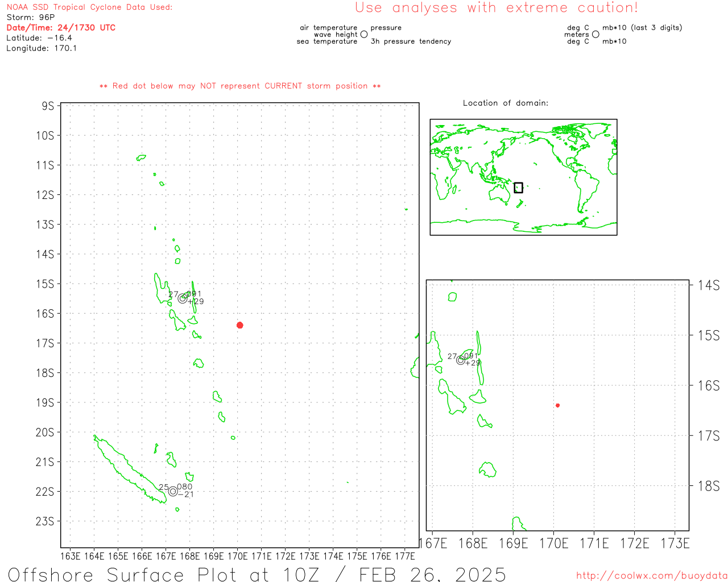The height and width of the screenshot is (582, 728).
Task: Click the 'sea temperature' legend label
Action: (327, 41)
